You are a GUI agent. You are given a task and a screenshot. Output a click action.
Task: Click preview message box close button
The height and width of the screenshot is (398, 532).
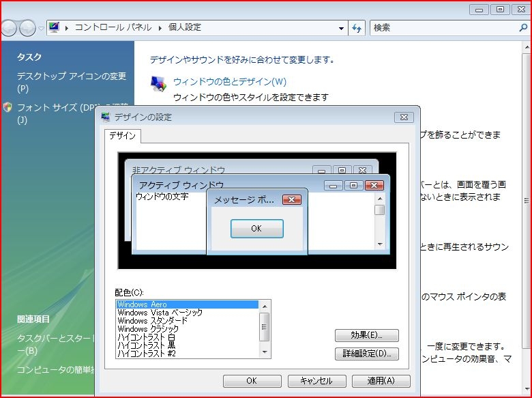click(292, 199)
